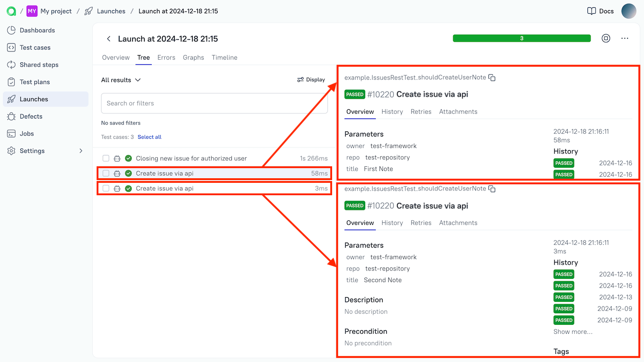Screen dimensions: 644x362
Task: Tick the 3ms 'Create issue via api' checkbox
Action: (x=106, y=188)
